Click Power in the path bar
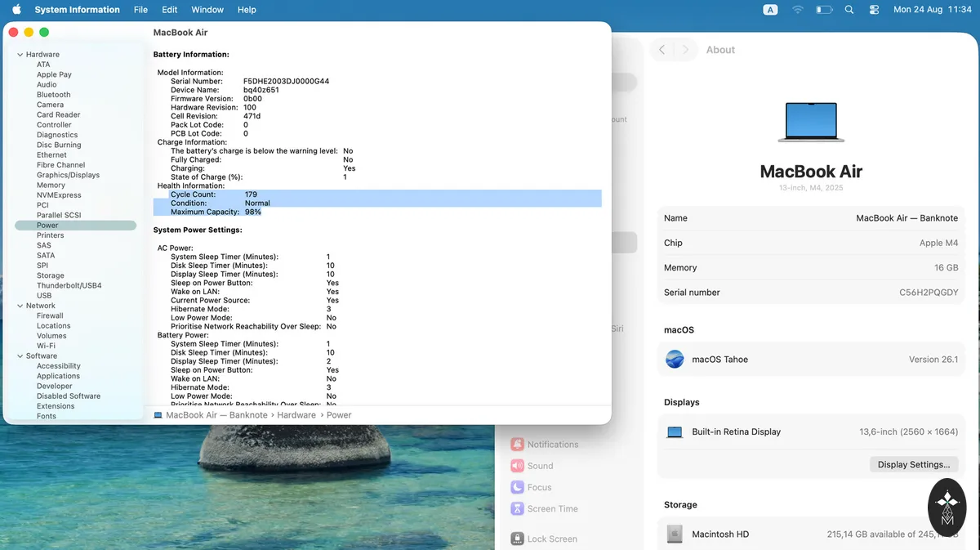 tap(339, 415)
